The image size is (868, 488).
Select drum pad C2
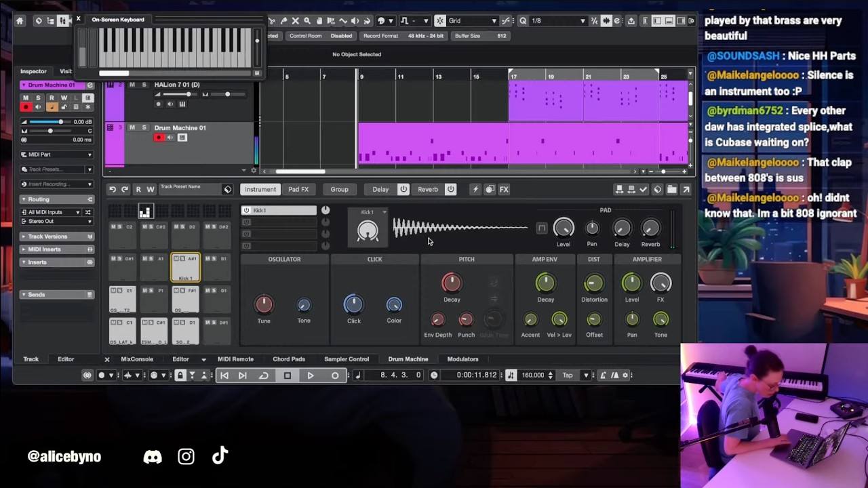122,235
